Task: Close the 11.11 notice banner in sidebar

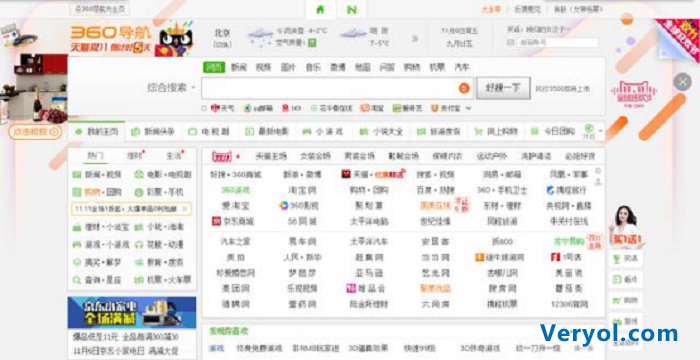Action: (x=185, y=209)
